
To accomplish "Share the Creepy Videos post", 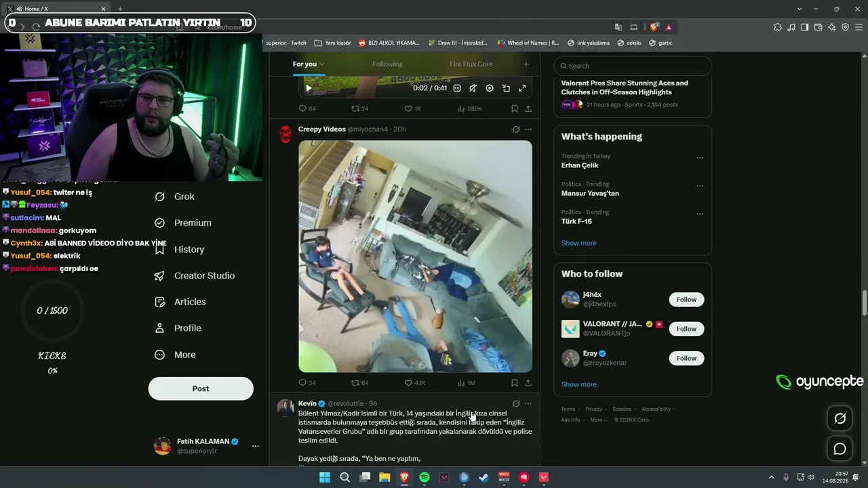I will pos(528,383).
